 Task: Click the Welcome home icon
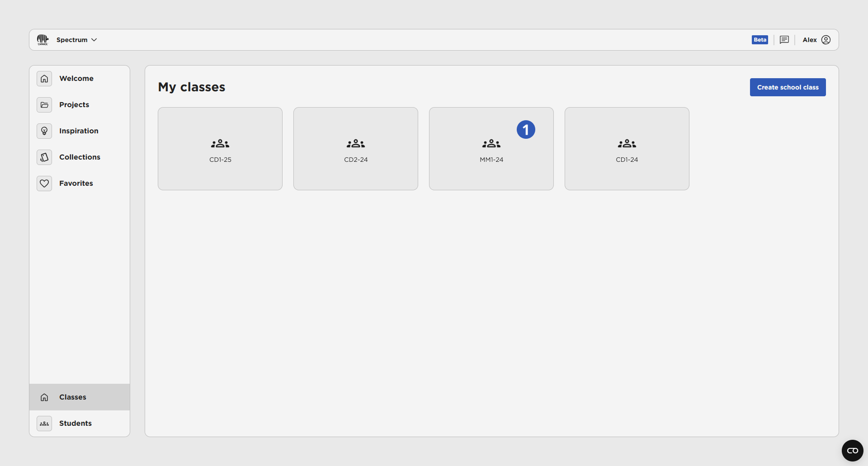[44, 79]
